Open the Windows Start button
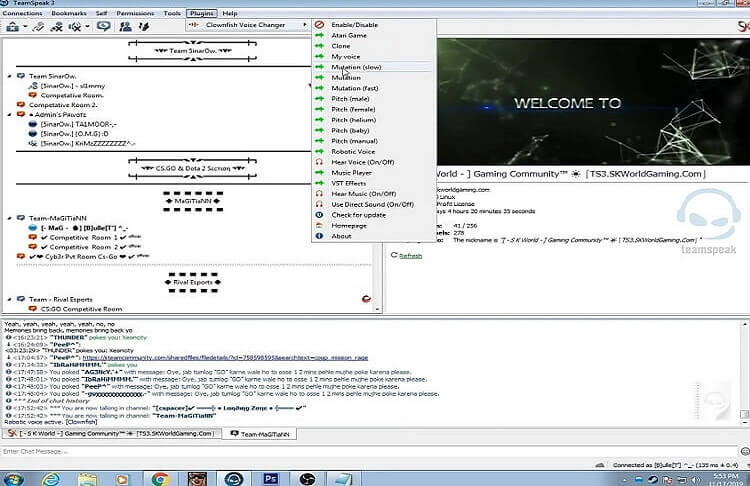 (x=12, y=479)
